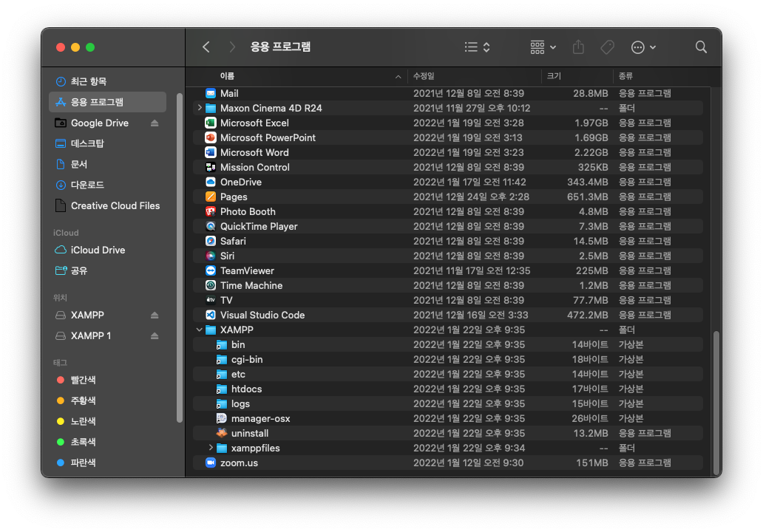
Task: Select 최근 항목 in the sidebar
Action: click(x=107, y=81)
